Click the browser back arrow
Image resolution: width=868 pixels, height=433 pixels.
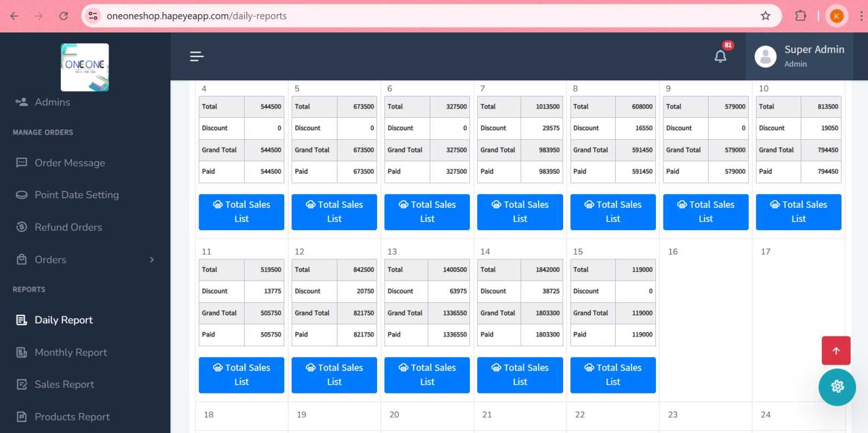14,16
